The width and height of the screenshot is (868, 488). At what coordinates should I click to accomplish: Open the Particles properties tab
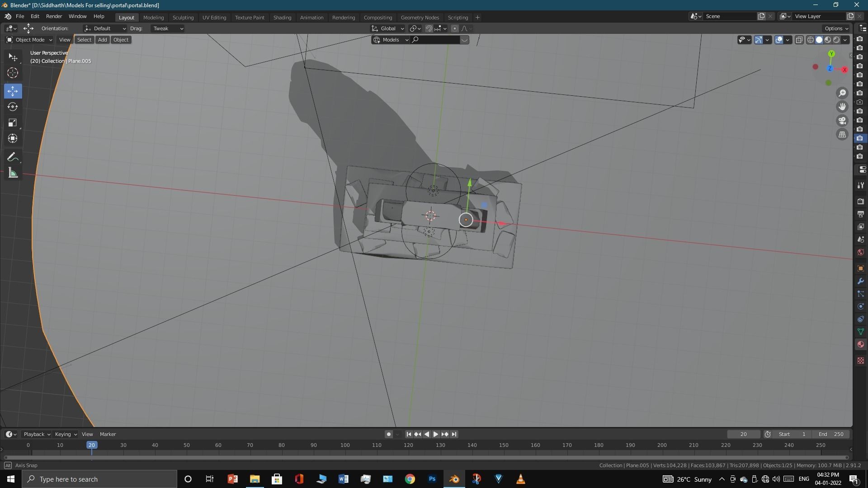[861, 294]
